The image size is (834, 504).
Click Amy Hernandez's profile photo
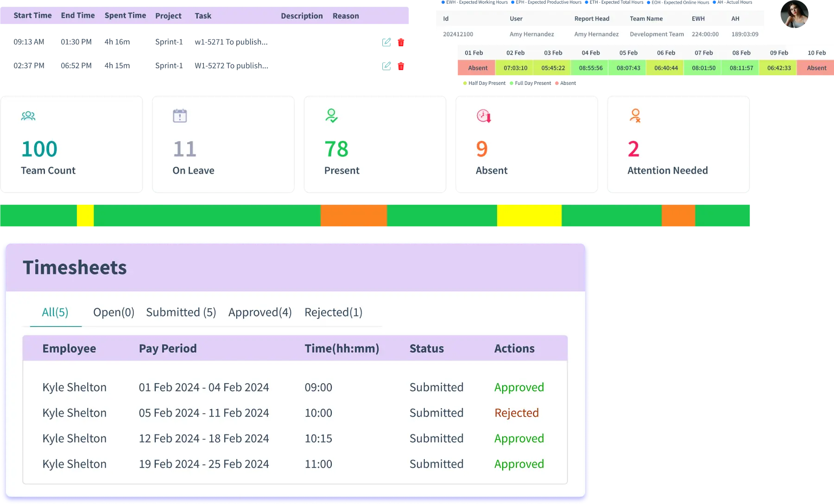point(796,16)
